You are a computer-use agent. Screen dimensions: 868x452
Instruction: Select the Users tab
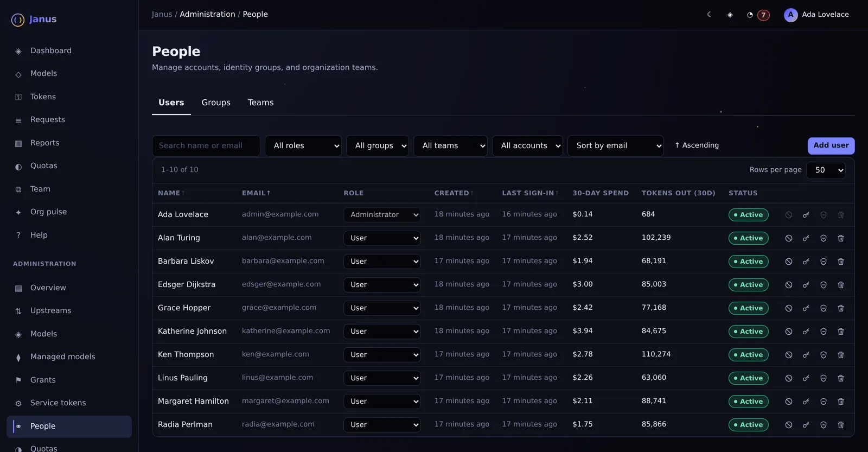coord(171,103)
